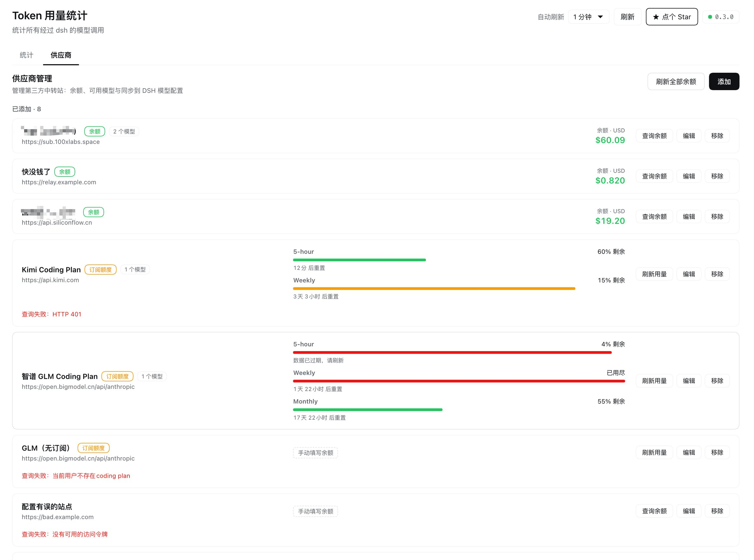The width and height of the screenshot is (754, 560).
Task: Edit the api.siliconflow.cn provider
Action: coord(689,216)
